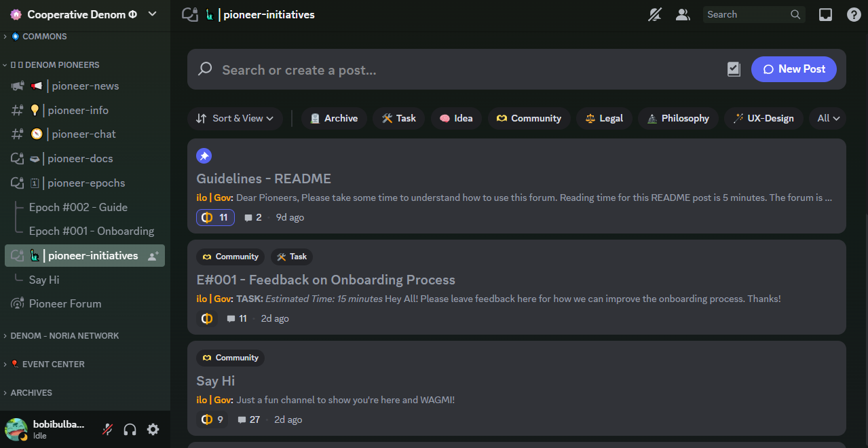Click the Help question mark icon
This screenshot has width=868, height=448.
pyautogui.click(x=854, y=14)
